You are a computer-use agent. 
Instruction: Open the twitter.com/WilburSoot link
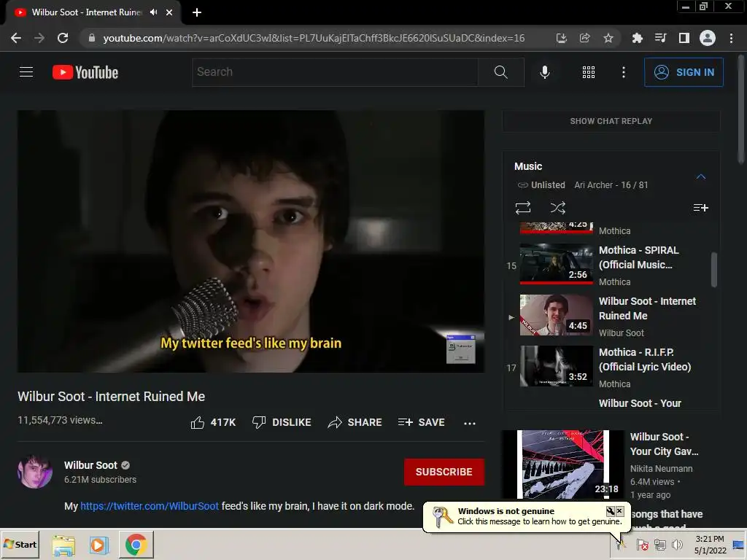click(x=150, y=506)
